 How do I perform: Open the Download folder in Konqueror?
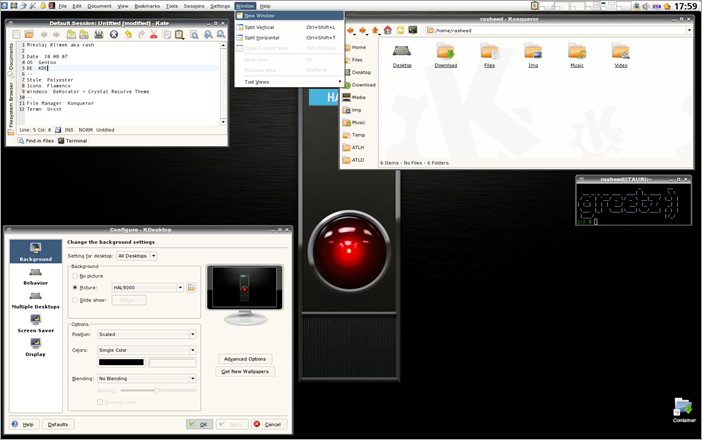pos(445,53)
